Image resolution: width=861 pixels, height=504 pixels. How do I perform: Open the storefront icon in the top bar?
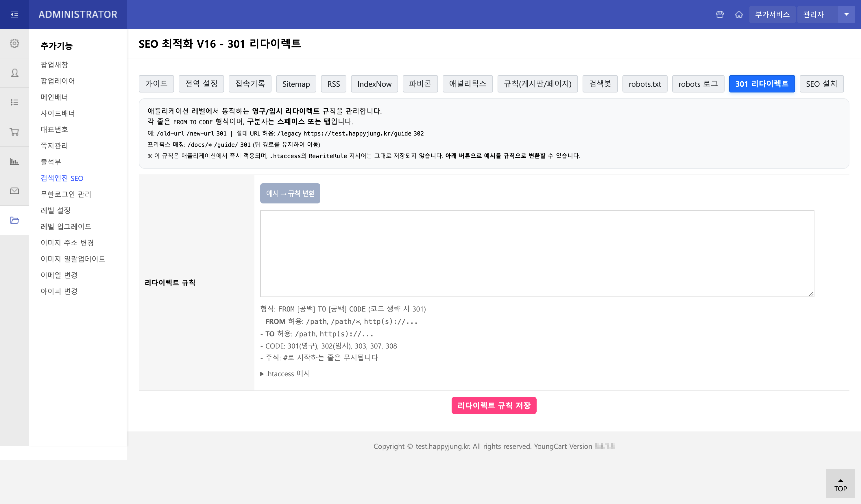point(720,14)
